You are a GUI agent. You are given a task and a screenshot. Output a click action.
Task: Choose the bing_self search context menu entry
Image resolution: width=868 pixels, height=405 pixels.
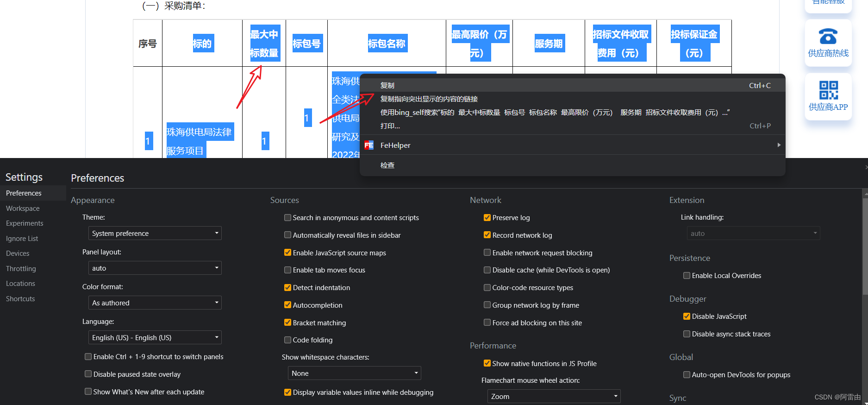click(x=573, y=112)
